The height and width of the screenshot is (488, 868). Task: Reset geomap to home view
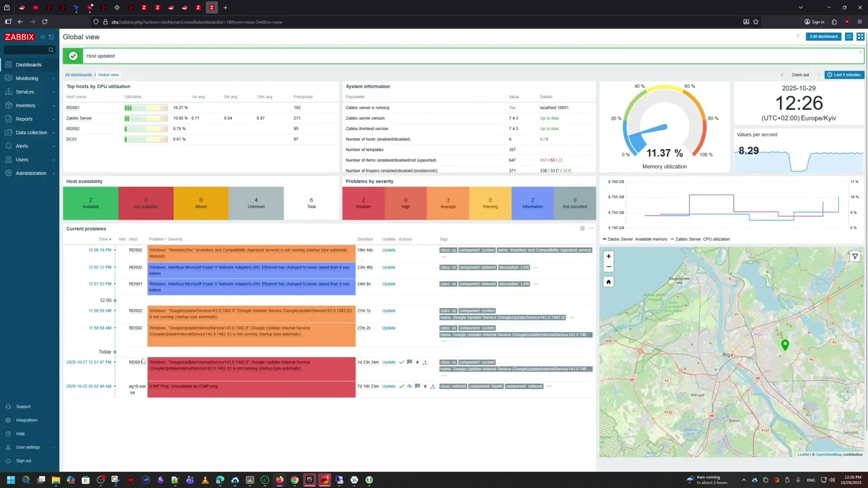tap(608, 282)
